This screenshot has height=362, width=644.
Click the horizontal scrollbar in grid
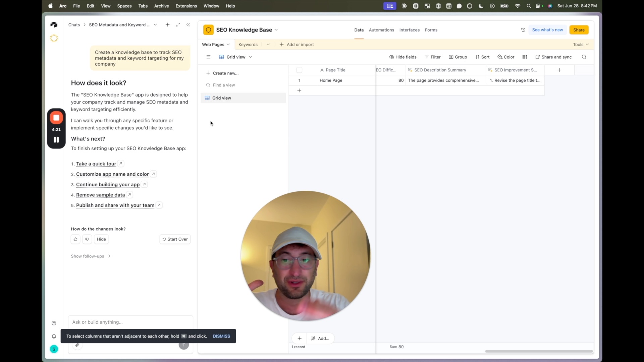point(539,351)
